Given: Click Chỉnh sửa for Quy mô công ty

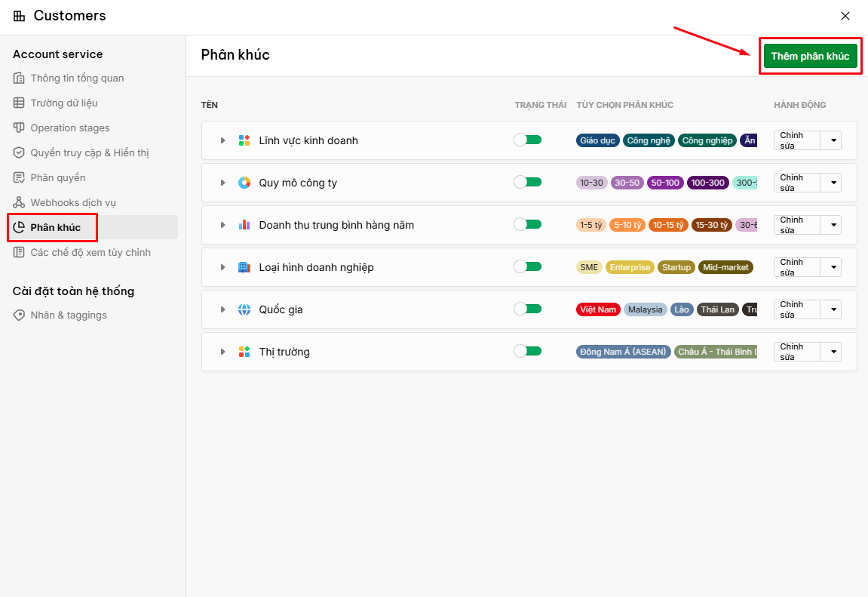Looking at the screenshot, I should pyautogui.click(x=796, y=183).
